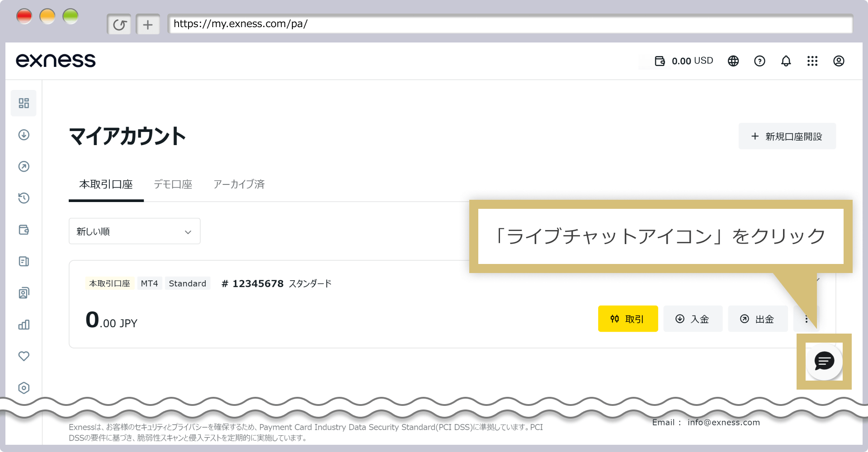Image resolution: width=868 pixels, height=452 pixels.
Task: Click the account number 12345678
Action: (258, 283)
